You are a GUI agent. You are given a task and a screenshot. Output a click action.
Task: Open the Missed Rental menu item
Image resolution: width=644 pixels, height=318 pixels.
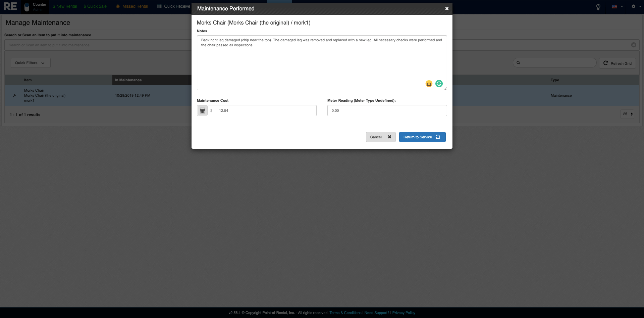[132, 6]
